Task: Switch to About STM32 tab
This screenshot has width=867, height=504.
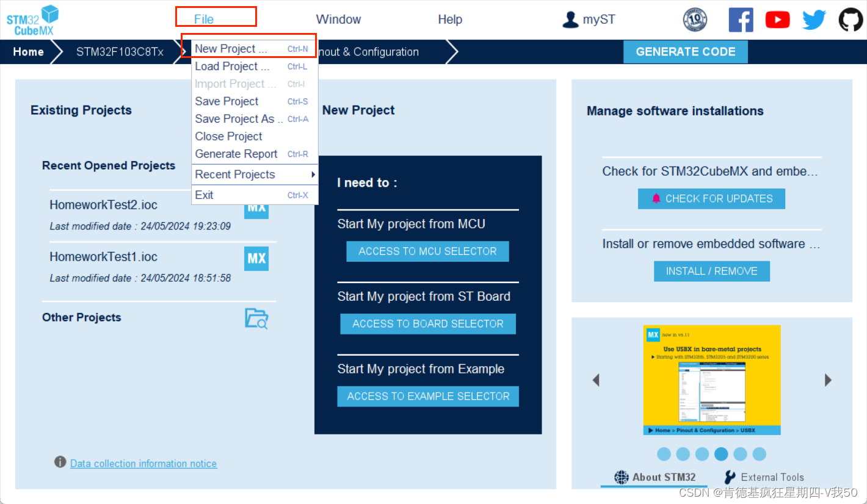Action: (x=654, y=478)
